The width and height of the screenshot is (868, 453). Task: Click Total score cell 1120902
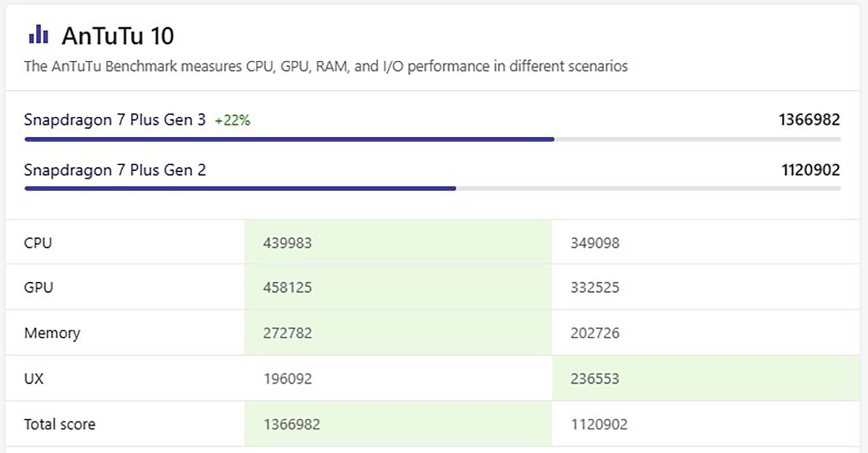pyautogui.click(x=599, y=424)
